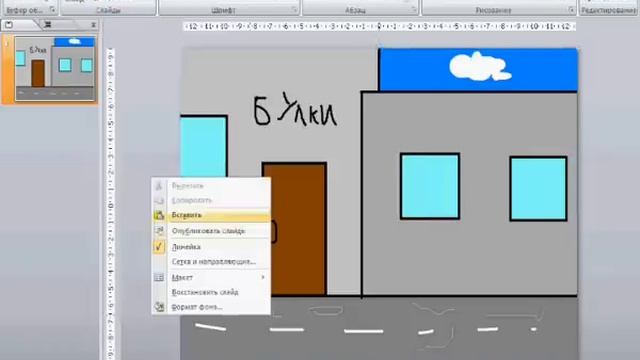Open Сетка и направляющие settings
640x360 pixels.
point(211,262)
